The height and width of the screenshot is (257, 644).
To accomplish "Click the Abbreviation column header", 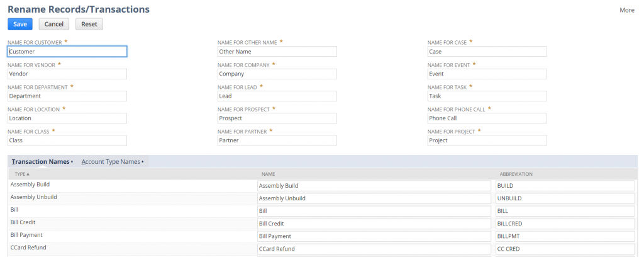I will 516,174.
